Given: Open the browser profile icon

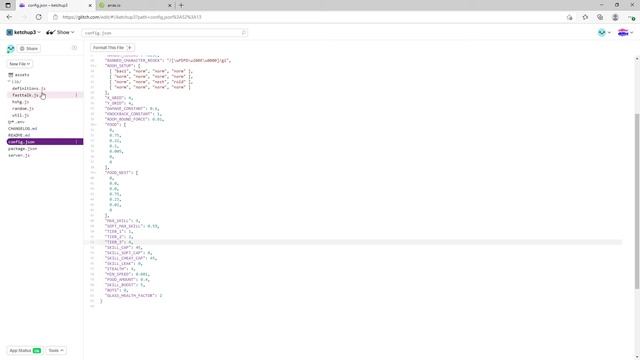Looking at the screenshot, I should point(615,17).
